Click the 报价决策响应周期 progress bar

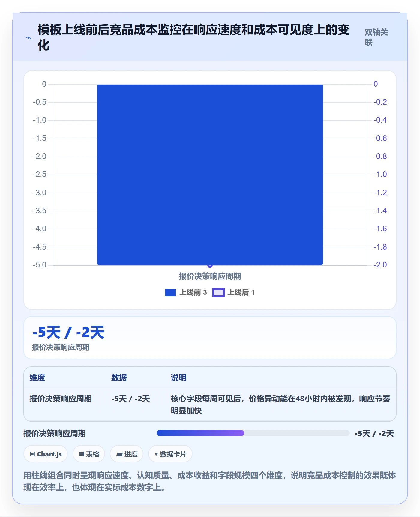pos(253,433)
